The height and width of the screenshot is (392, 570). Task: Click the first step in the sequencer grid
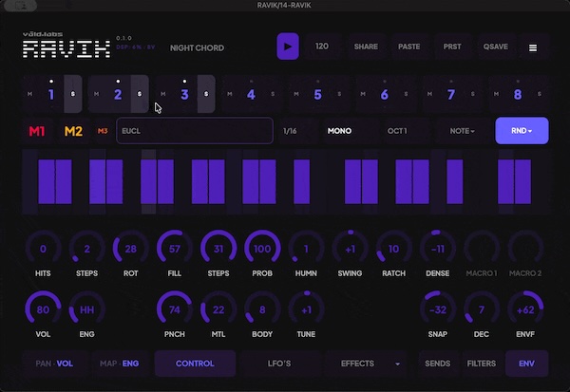(30, 181)
